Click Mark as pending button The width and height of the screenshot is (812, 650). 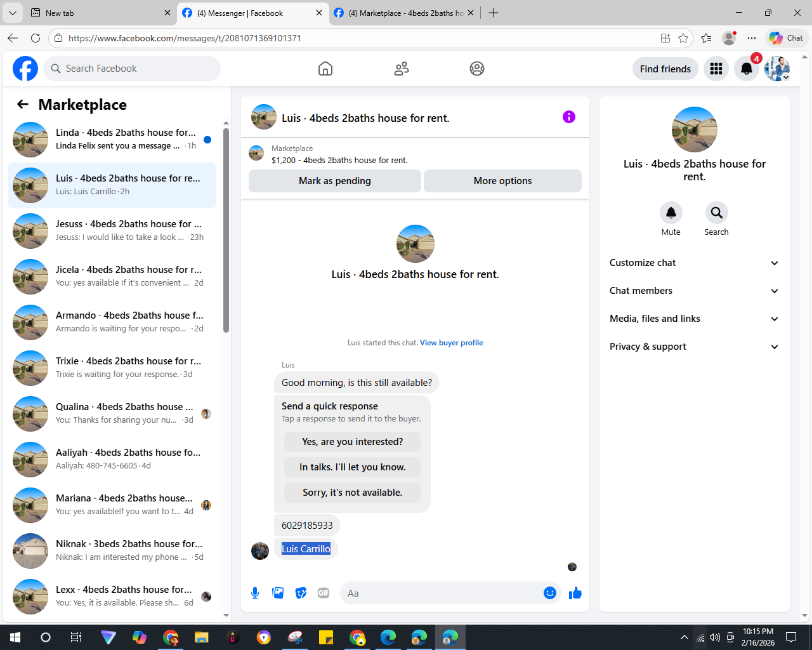(335, 181)
